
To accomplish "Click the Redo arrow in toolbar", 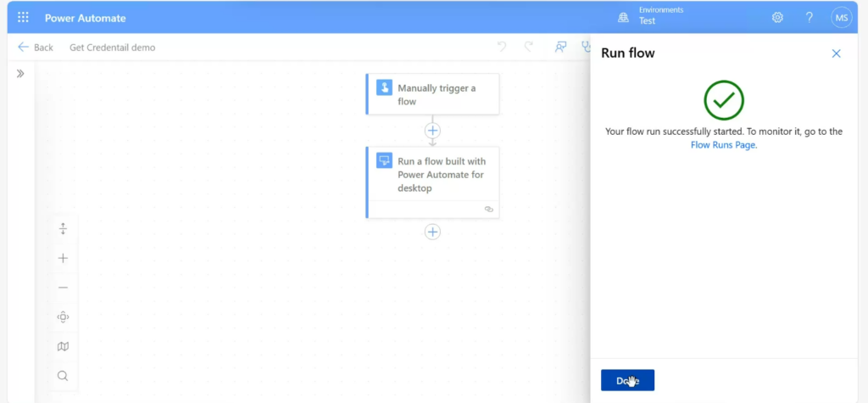I will (529, 48).
